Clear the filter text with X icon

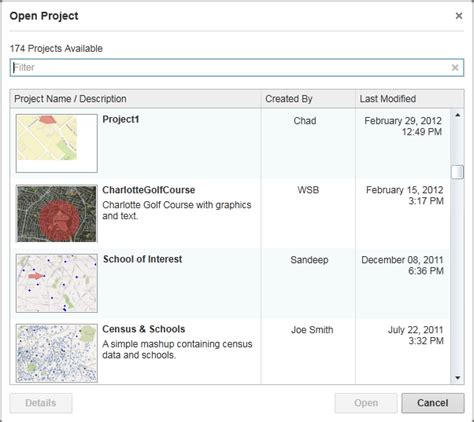pos(455,68)
